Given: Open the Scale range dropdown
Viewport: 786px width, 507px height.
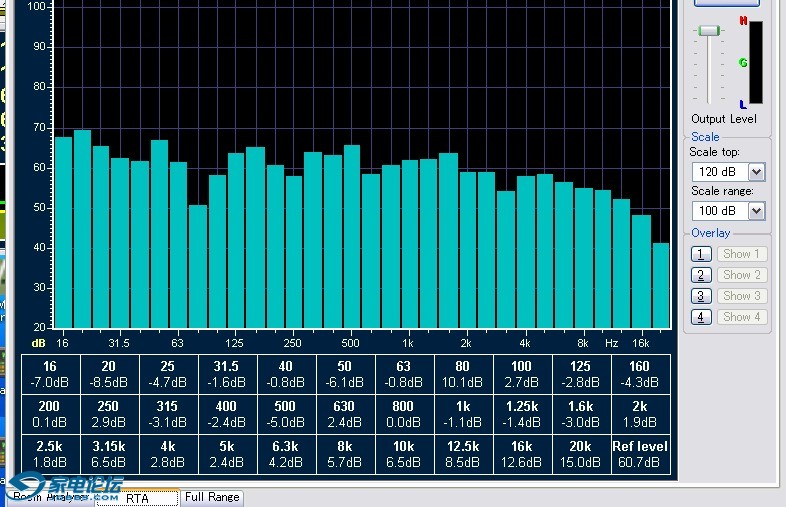Looking at the screenshot, I should [756, 211].
